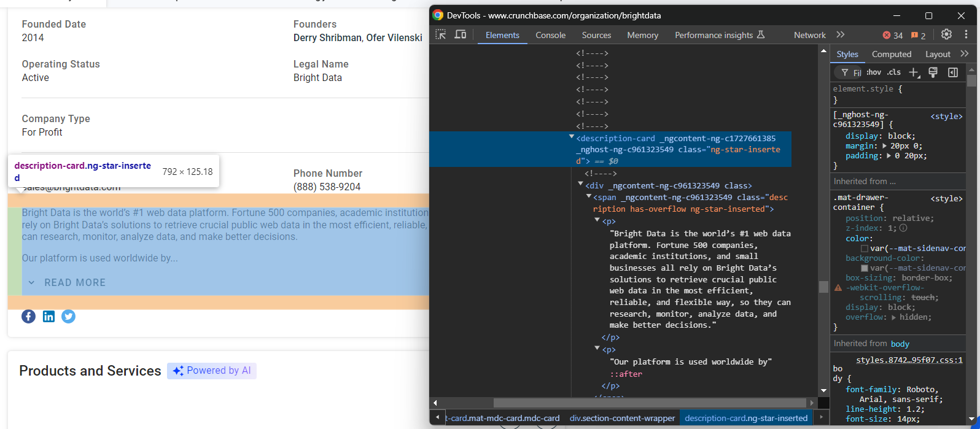Viewport: 980px width, 429px height.
Task: Click the z-index info icon
Action: (902, 228)
